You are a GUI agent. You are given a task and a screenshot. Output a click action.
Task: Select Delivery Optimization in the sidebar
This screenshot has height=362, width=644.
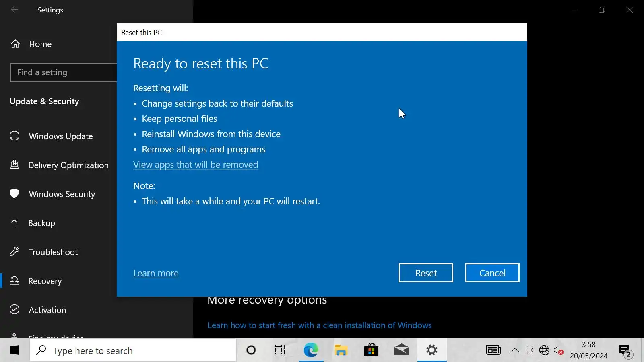59,165
